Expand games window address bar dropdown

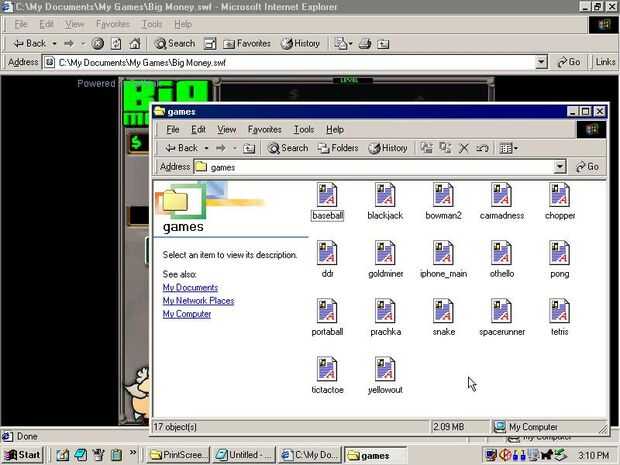pyautogui.click(x=560, y=167)
